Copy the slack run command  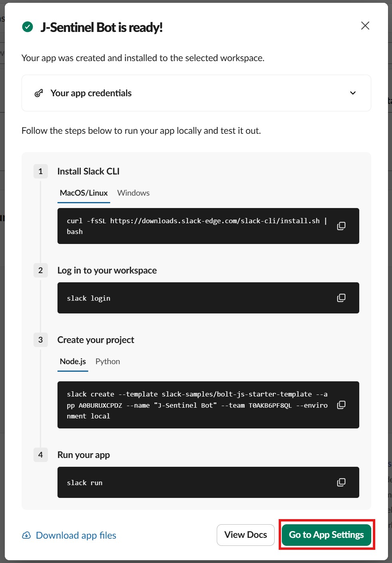point(341,482)
